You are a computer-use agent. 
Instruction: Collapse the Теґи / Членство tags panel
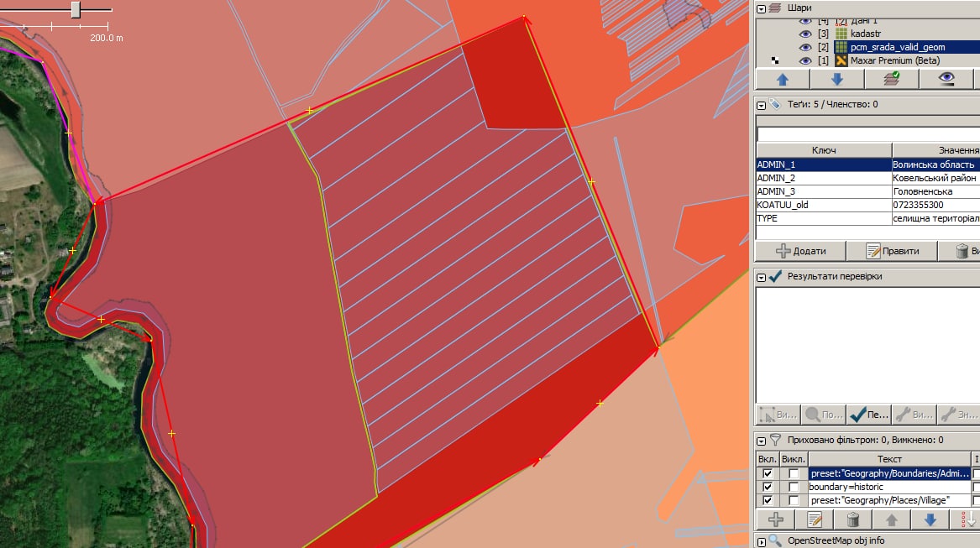point(762,105)
